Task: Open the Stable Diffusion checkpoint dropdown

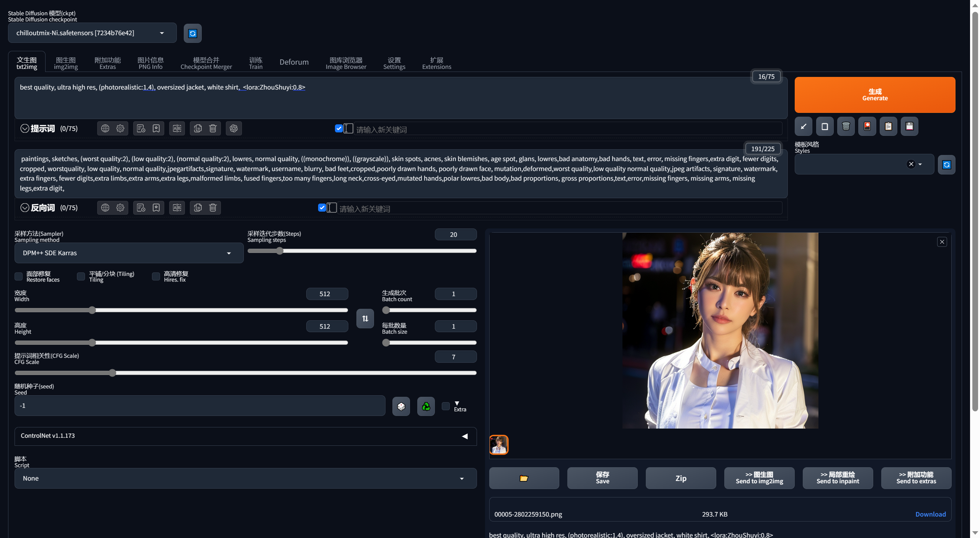Action: pyautogui.click(x=92, y=33)
